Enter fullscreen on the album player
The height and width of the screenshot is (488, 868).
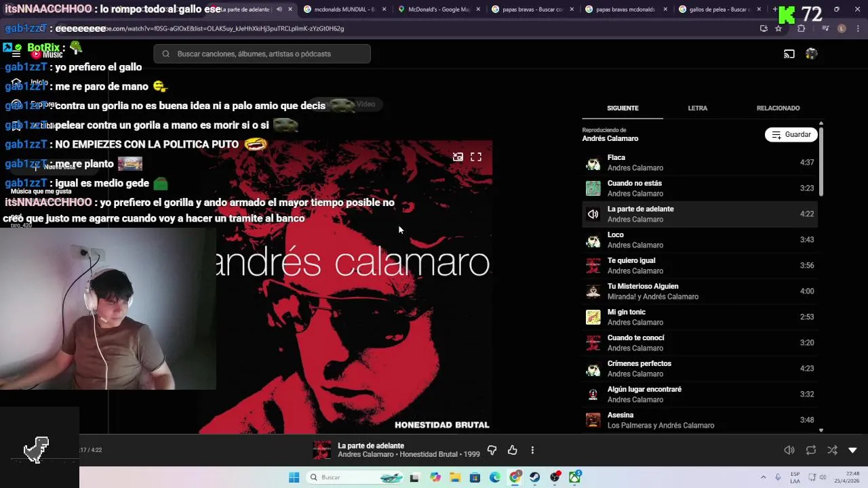coord(476,157)
